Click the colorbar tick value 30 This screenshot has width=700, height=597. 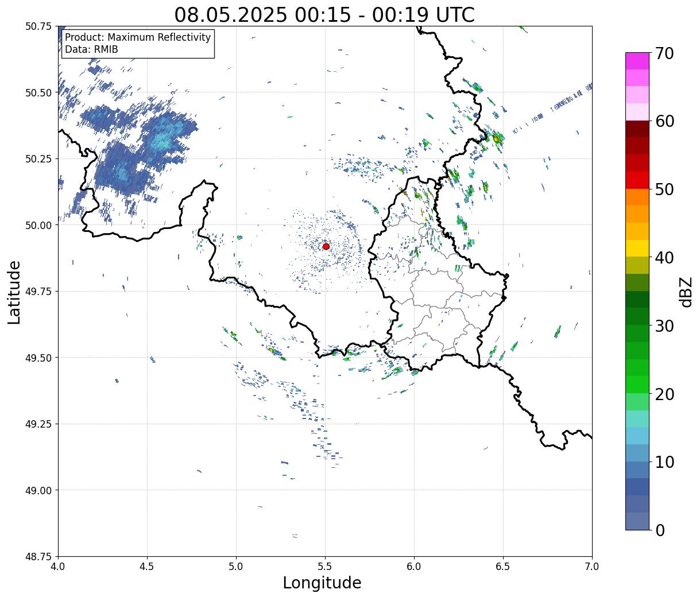(664, 325)
